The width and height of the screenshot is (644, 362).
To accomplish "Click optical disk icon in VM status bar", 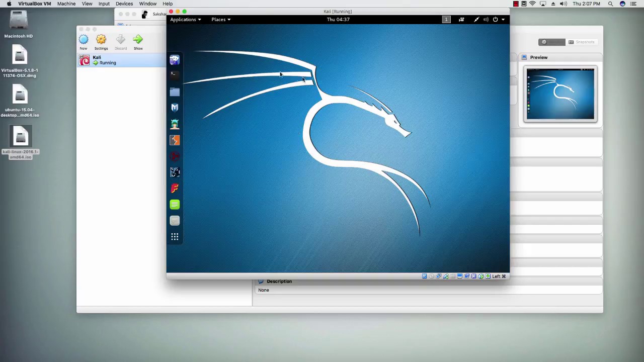I will tap(432, 276).
